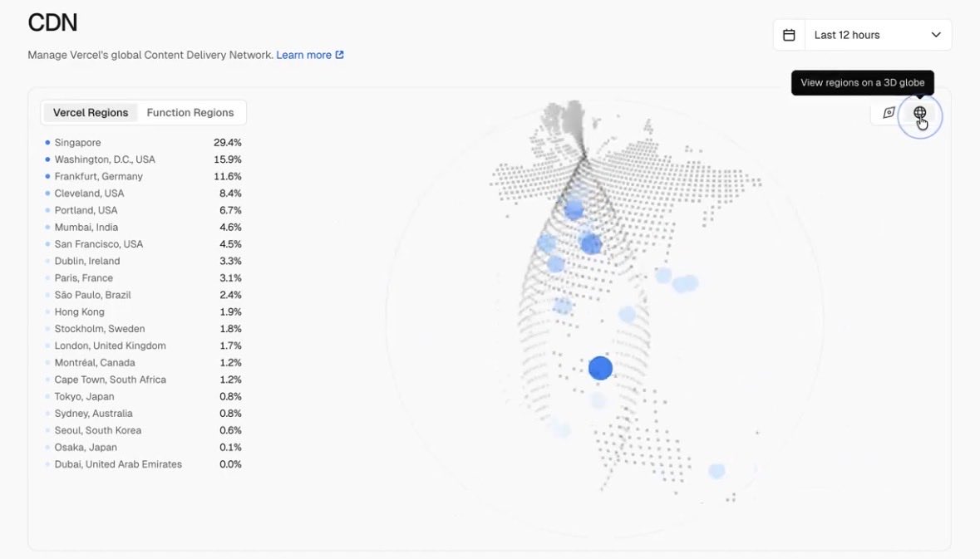Click the largest dark blue globe marker
Viewport: 980px width, 559px height.
point(600,369)
